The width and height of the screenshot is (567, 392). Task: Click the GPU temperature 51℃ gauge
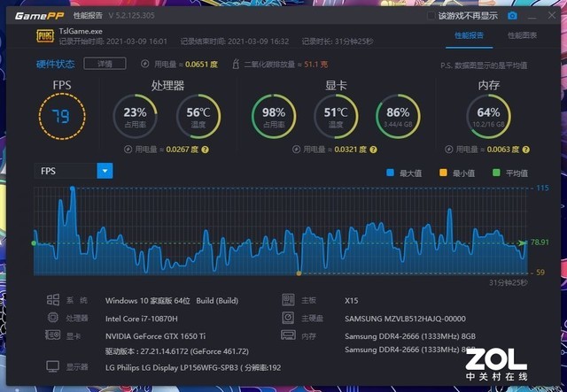[336, 116]
